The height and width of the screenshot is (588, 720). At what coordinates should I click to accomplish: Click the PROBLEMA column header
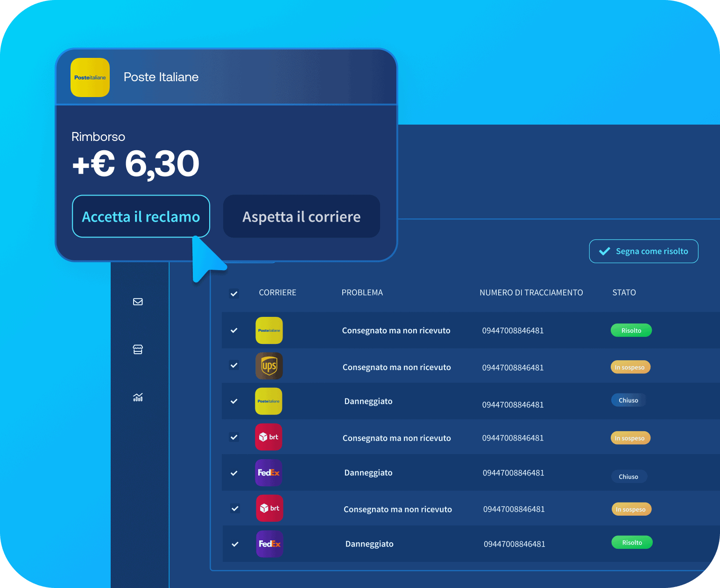click(x=362, y=293)
